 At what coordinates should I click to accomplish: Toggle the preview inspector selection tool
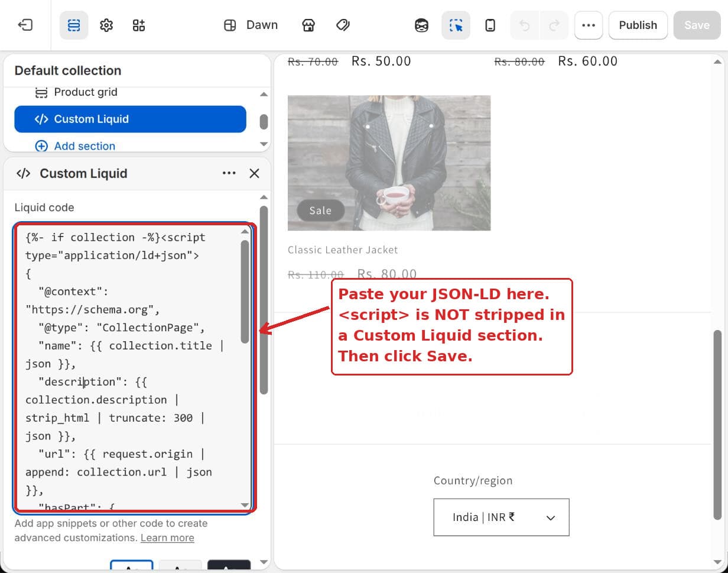click(456, 25)
